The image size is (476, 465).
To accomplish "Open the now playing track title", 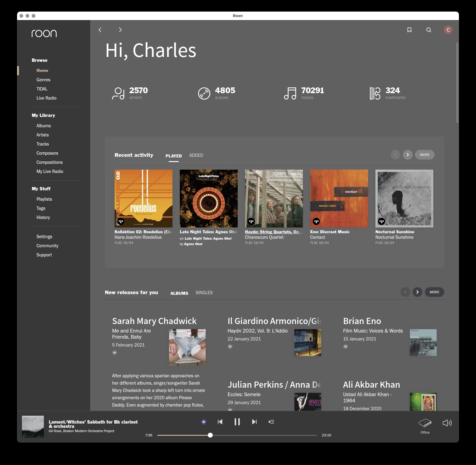I will [x=93, y=424].
